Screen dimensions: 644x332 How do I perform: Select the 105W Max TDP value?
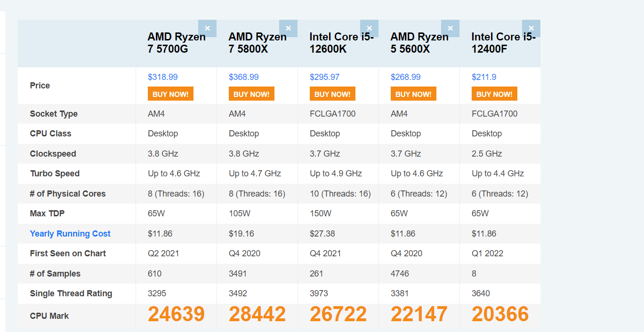[x=240, y=213]
